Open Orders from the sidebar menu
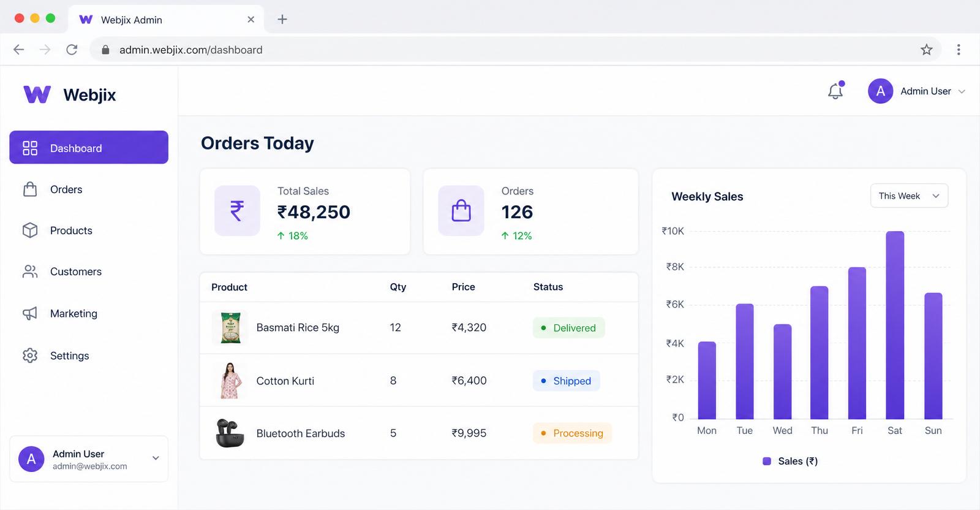The width and height of the screenshot is (980, 510). tap(89, 189)
